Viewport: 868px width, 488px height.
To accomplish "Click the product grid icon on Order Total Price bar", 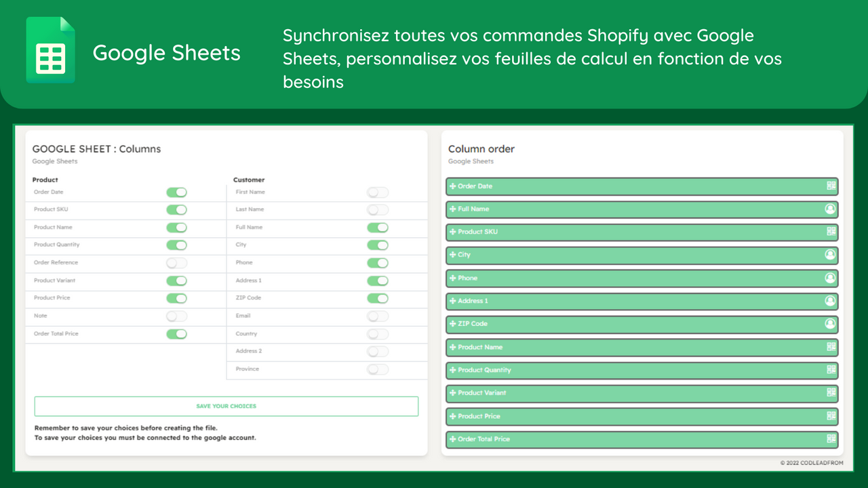I will pyautogui.click(x=831, y=439).
